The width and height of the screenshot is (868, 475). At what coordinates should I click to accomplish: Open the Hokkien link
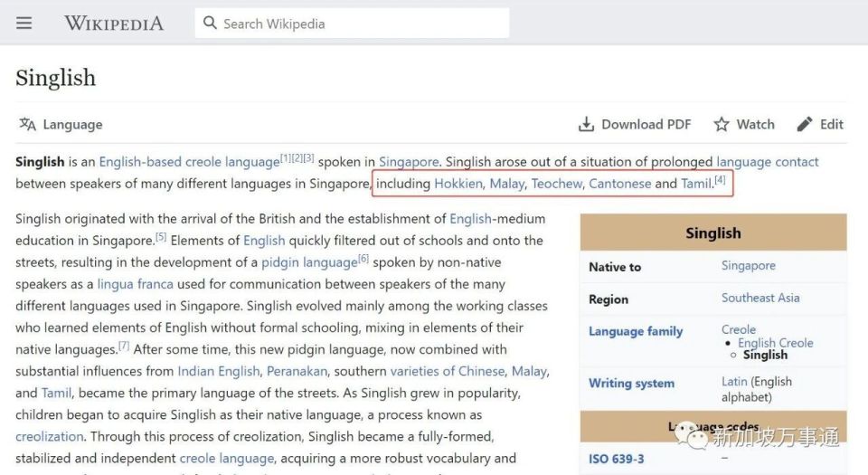click(458, 184)
